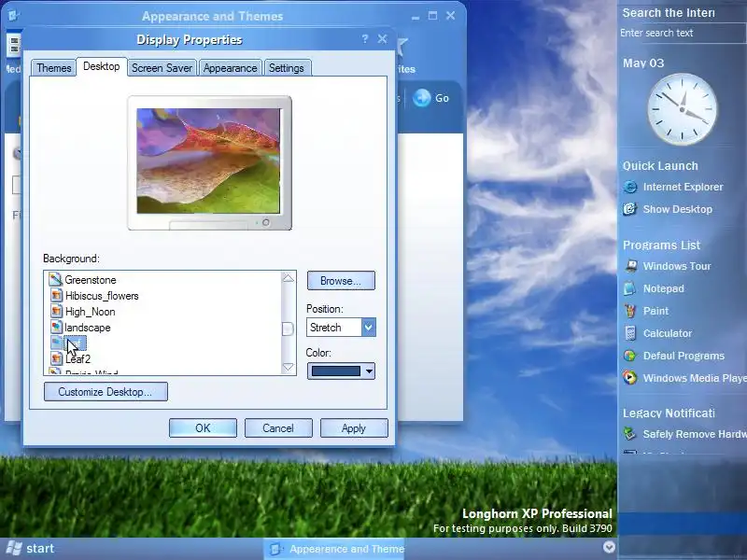Click the start button label

[40, 549]
